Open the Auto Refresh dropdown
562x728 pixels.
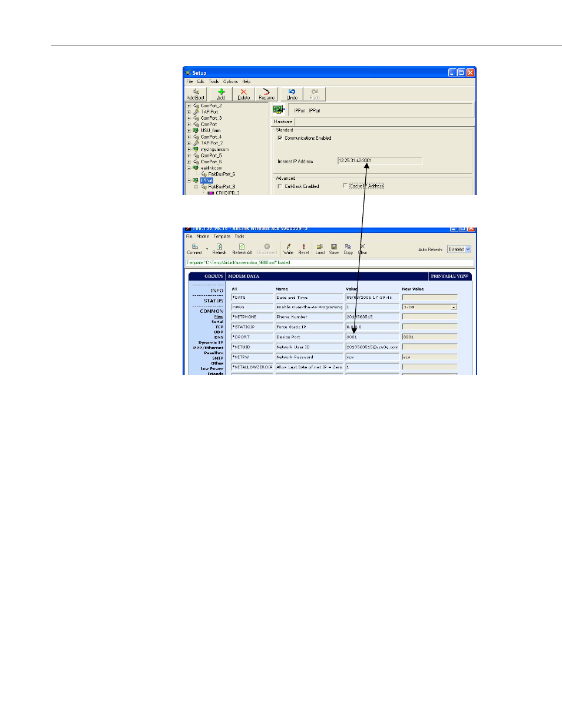(459, 249)
